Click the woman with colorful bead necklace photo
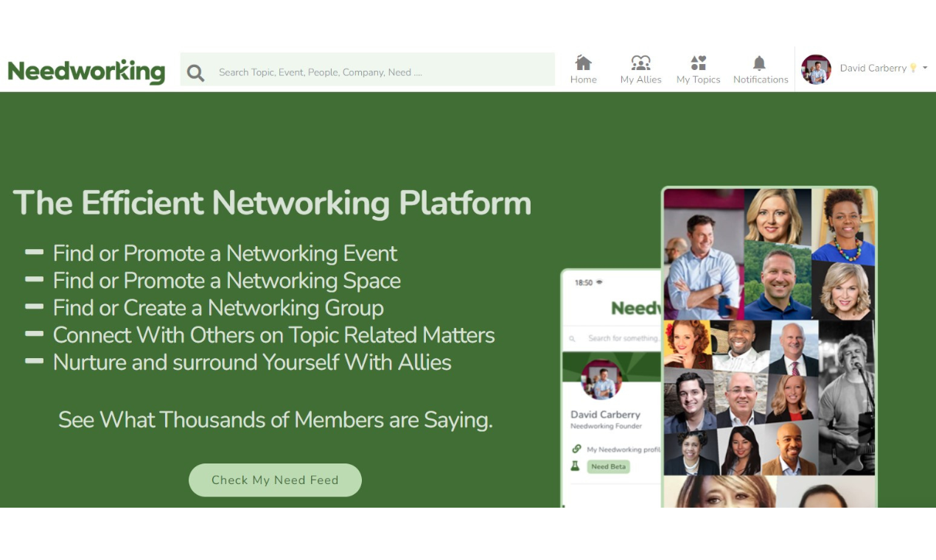The image size is (936, 560). coord(843,226)
